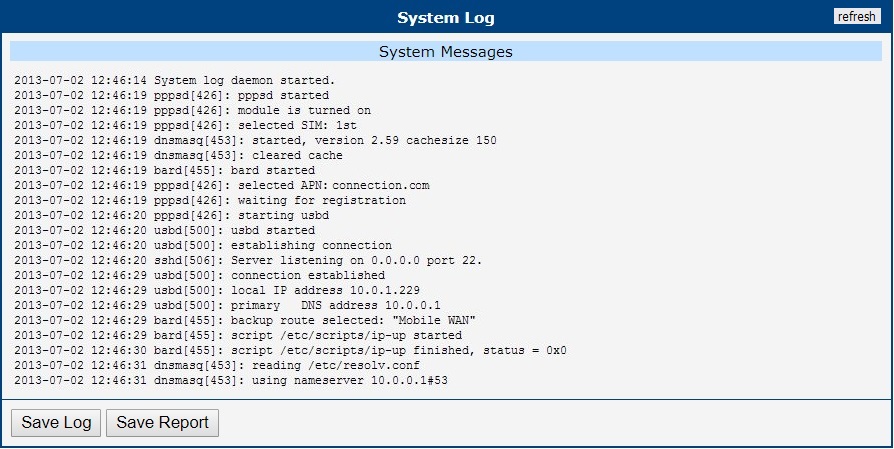
Task: Select the 'primary DNS address 10.0.0.1' line
Action: click(227, 305)
